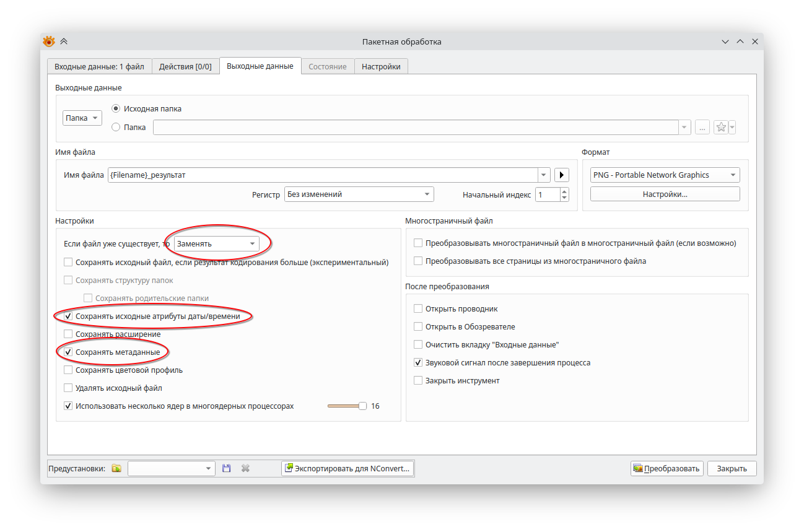Click the cores value "16"

[375, 406]
